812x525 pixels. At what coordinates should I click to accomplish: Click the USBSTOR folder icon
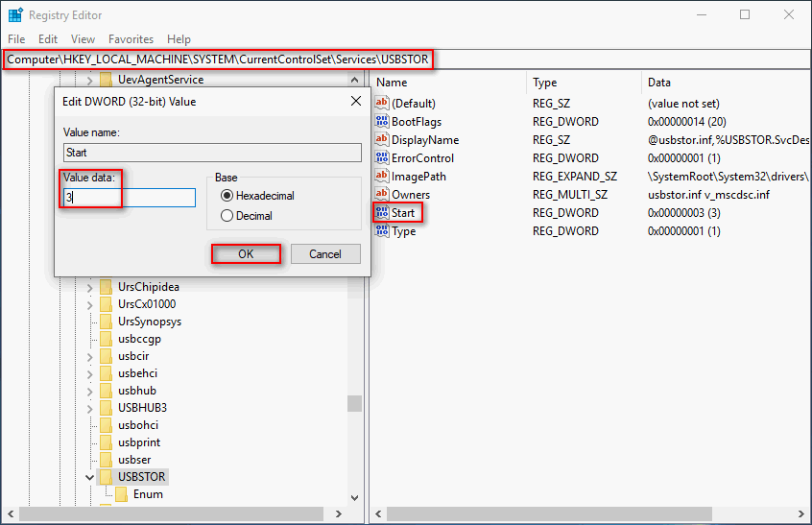(x=106, y=476)
